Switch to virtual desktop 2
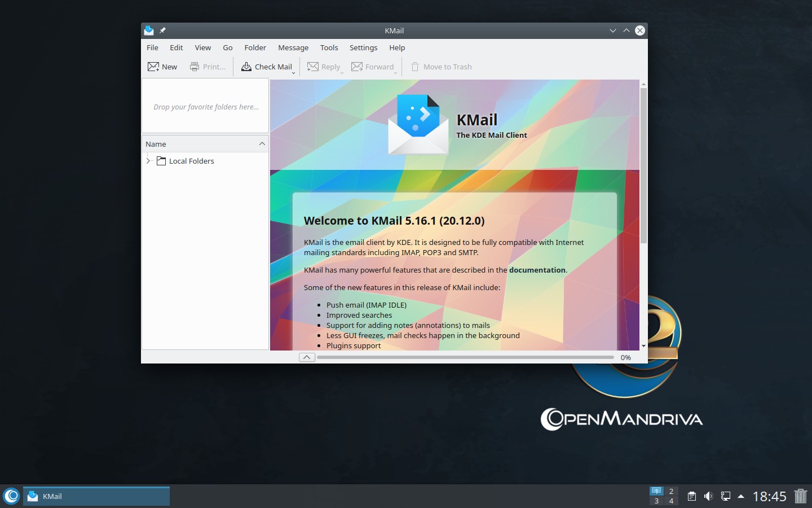This screenshot has height=508, width=812. (x=671, y=491)
